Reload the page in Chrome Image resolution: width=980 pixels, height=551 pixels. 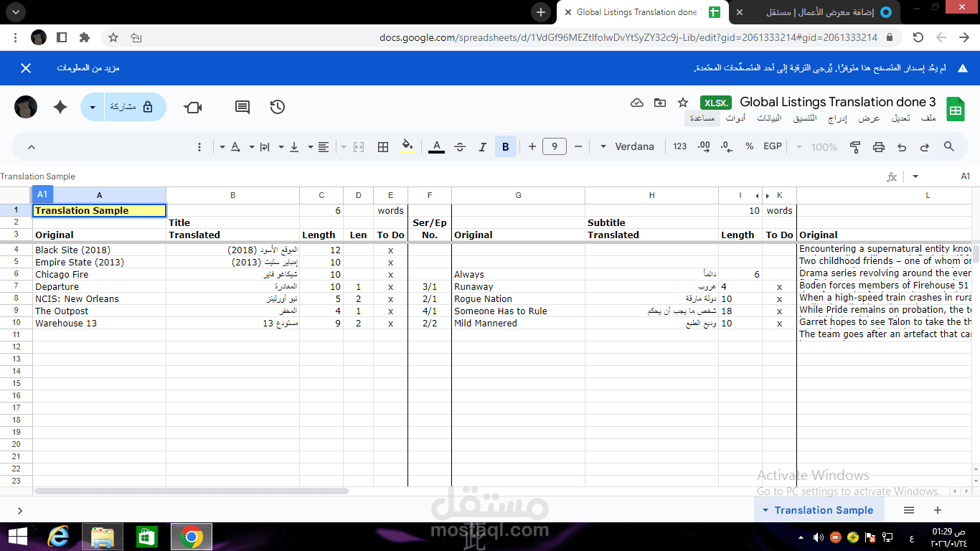(x=918, y=37)
